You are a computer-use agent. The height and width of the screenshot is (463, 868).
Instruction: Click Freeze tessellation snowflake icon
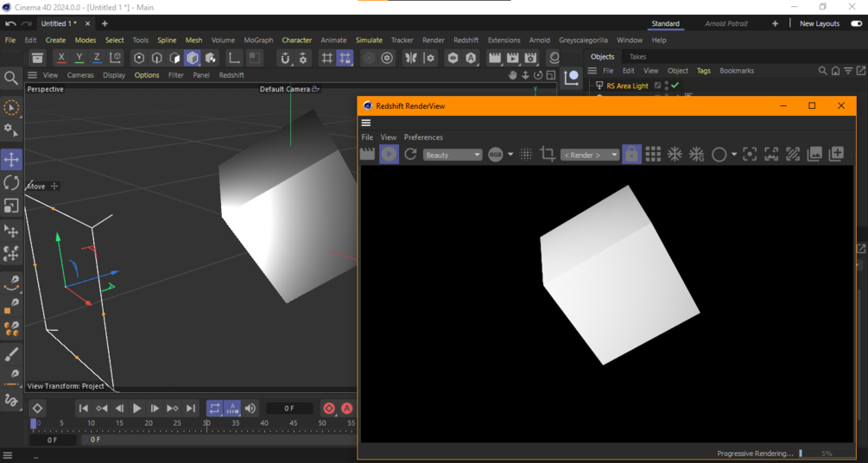675,155
